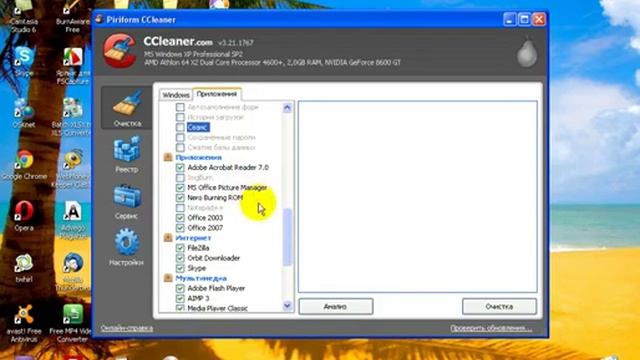Open the bvhirl desktop shortcut
640x360 pixels.
pyautogui.click(x=24, y=268)
